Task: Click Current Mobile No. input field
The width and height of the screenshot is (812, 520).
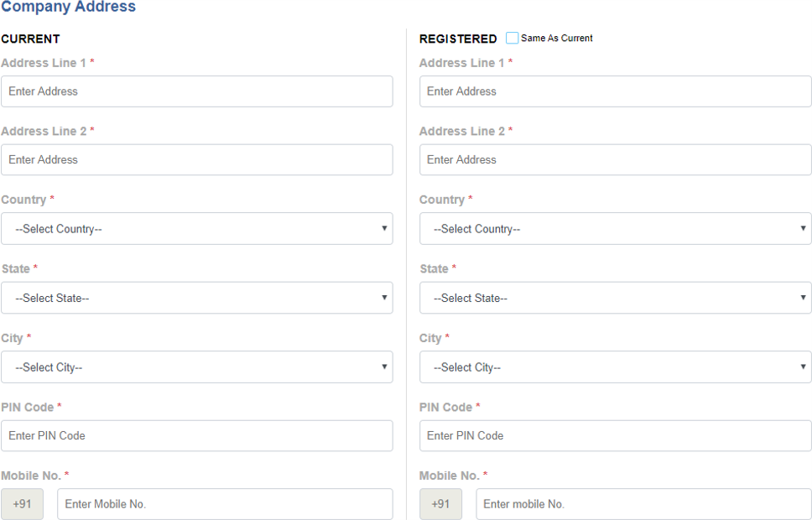Action: pyautogui.click(x=224, y=504)
